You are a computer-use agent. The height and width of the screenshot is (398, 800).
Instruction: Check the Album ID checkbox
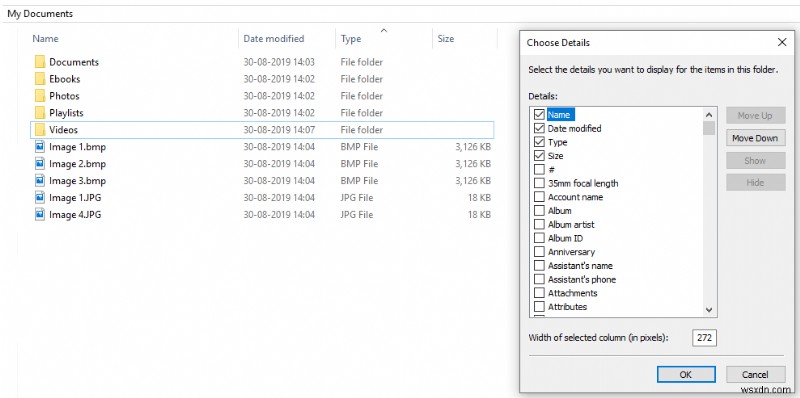click(x=539, y=238)
